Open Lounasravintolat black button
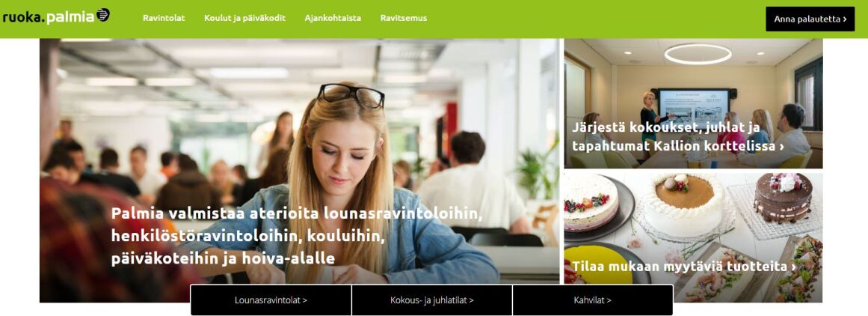This screenshot has width=868, height=316. tap(271, 300)
